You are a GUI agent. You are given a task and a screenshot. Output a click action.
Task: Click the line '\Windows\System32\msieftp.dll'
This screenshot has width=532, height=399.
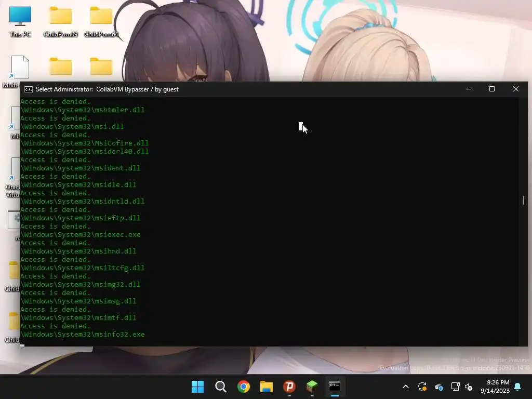coord(81,218)
